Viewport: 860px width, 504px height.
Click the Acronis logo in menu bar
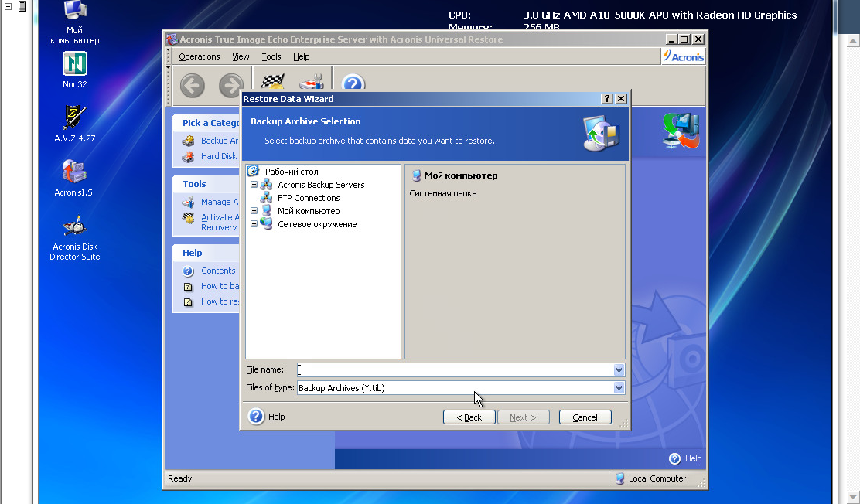(683, 56)
